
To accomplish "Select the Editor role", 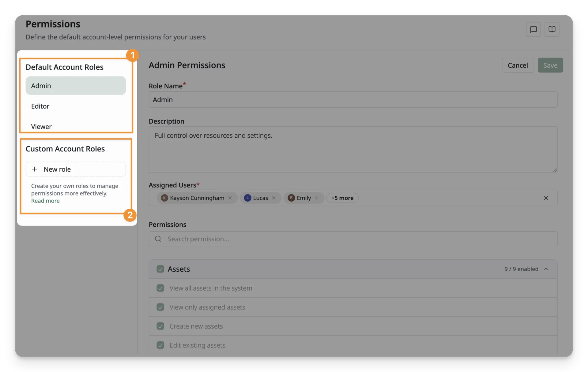I will (76, 106).
